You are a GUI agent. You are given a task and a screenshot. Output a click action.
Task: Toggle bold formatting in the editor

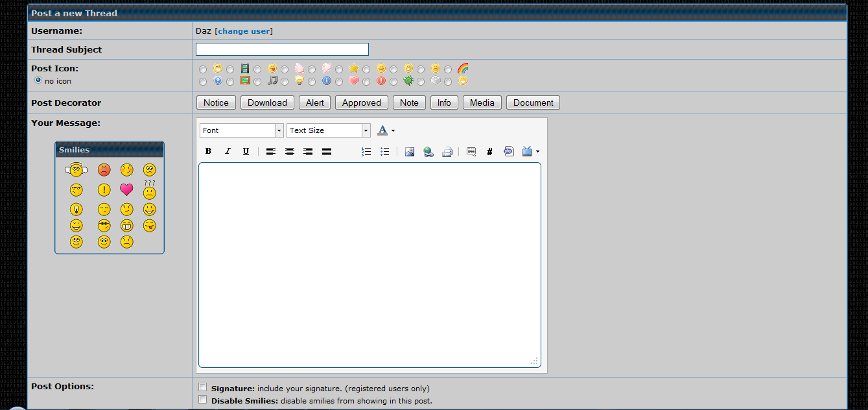tap(209, 151)
